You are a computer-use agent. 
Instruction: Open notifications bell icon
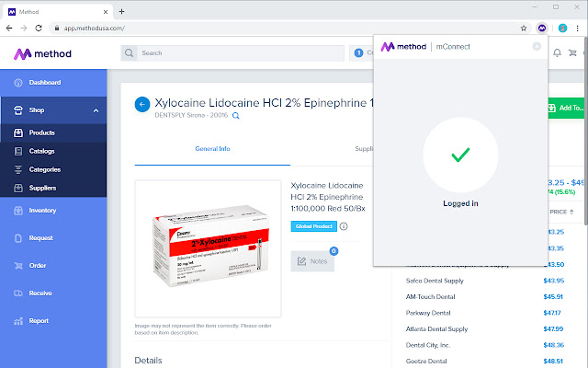558,53
